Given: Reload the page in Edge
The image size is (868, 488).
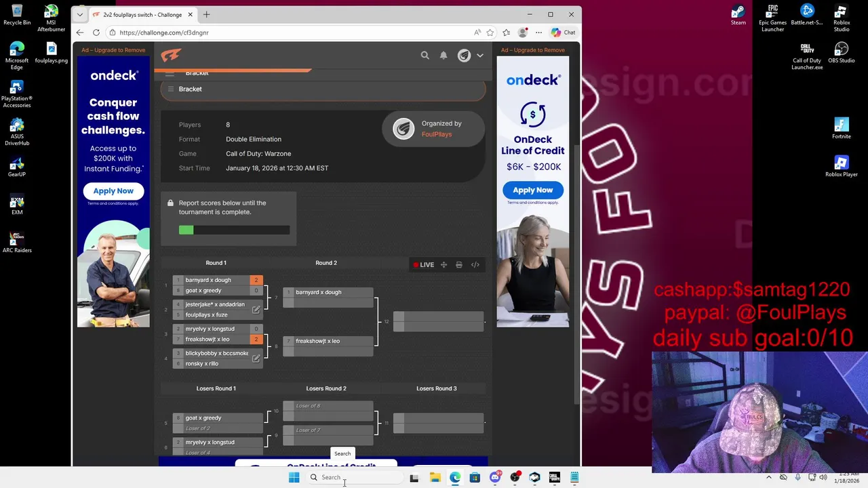Looking at the screenshot, I should 96,33.
